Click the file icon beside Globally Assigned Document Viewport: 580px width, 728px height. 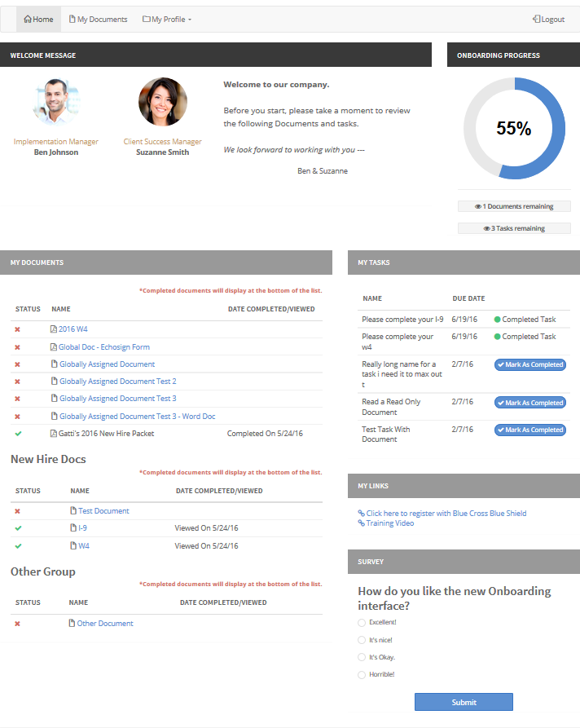[55, 364]
